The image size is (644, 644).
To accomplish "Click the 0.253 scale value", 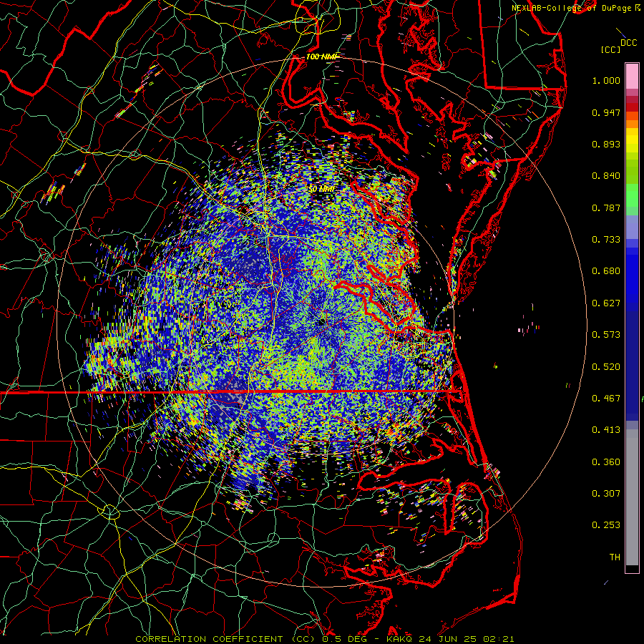I will pyautogui.click(x=606, y=525).
